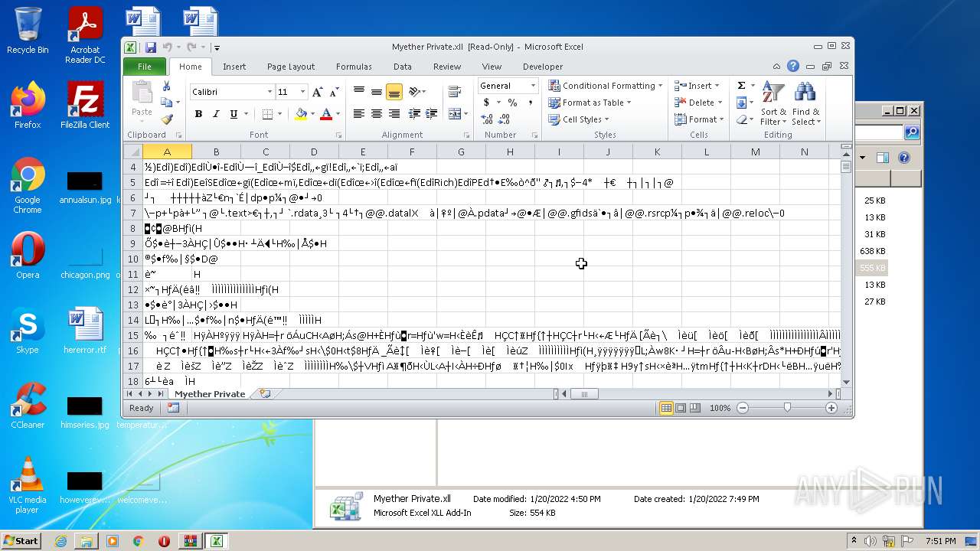Viewport: 980px width, 551px height.
Task: Click Increase Decimal icon
Action: [x=487, y=119]
